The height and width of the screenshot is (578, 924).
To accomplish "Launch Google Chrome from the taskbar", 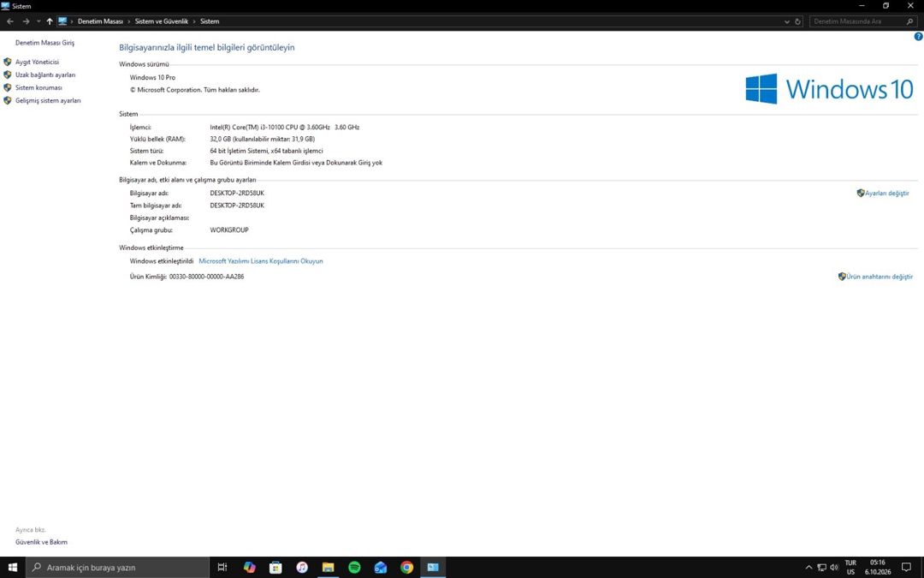I will (406, 568).
